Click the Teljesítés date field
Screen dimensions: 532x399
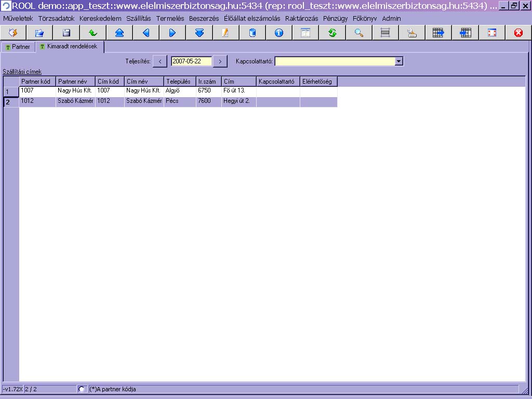point(191,61)
